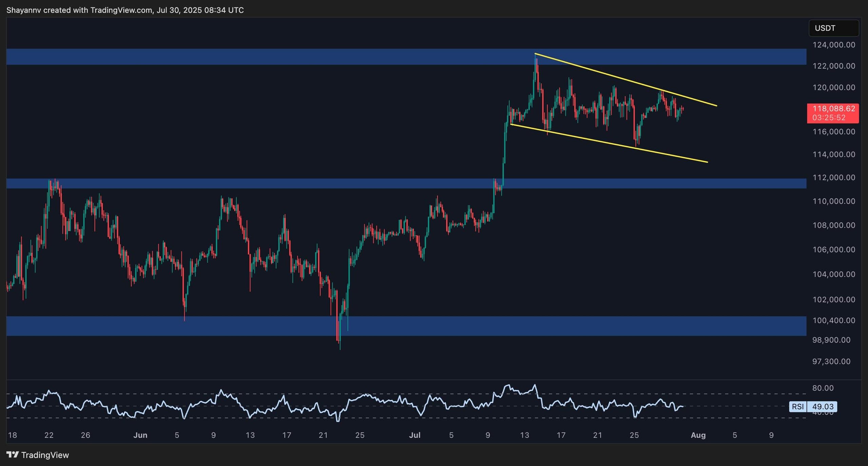This screenshot has width=868, height=466.
Task: Click the top blue resistance zone
Action: 271,57
